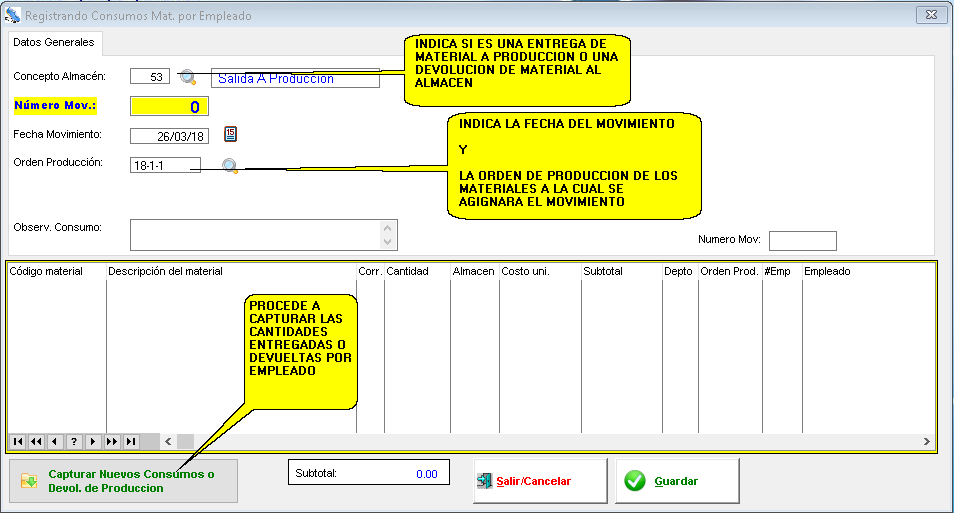Select the Datos Generales tab
The width and height of the screenshot is (954, 513).
pos(54,43)
